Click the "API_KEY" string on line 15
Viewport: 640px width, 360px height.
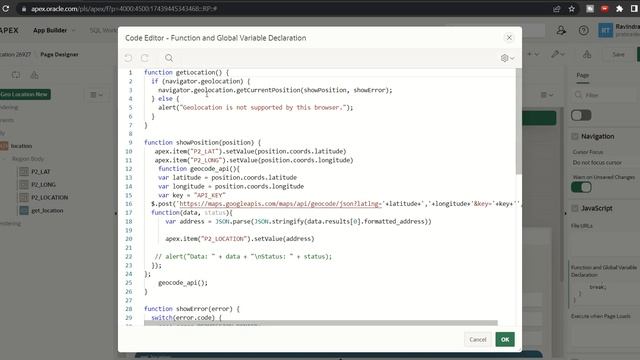tap(209, 195)
